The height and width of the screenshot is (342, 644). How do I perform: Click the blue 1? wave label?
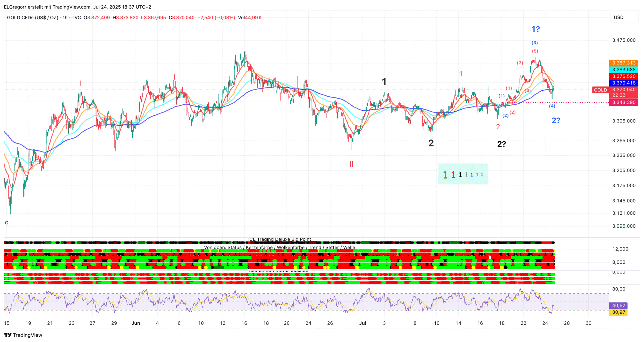coord(536,29)
